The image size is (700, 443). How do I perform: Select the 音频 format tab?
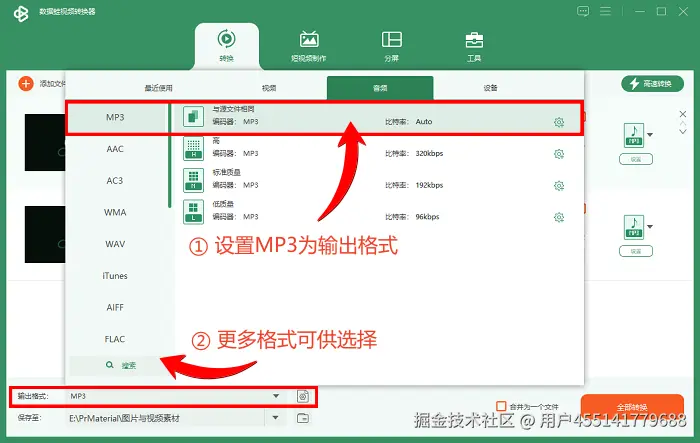380,88
